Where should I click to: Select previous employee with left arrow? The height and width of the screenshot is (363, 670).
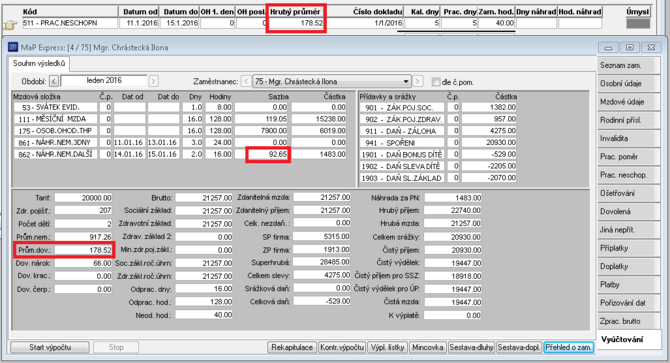pos(246,81)
